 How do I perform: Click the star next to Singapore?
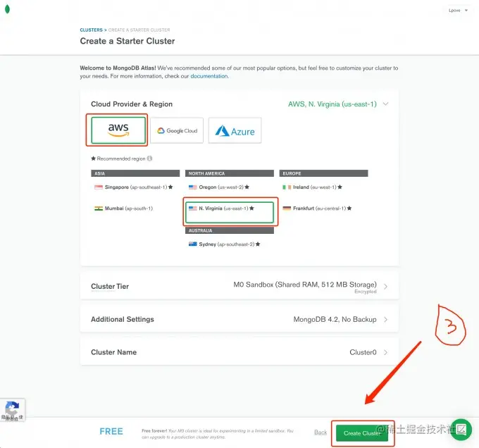pos(170,187)
